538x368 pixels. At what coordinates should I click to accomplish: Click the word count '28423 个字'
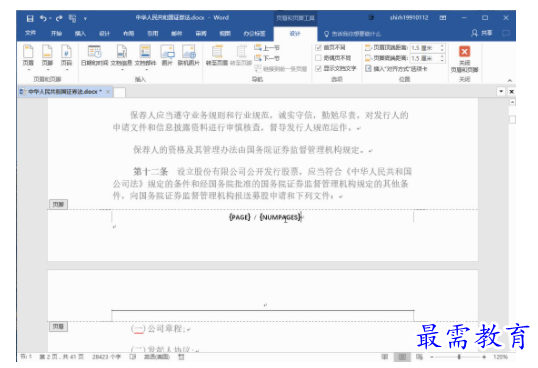click(x=106, y=357)
